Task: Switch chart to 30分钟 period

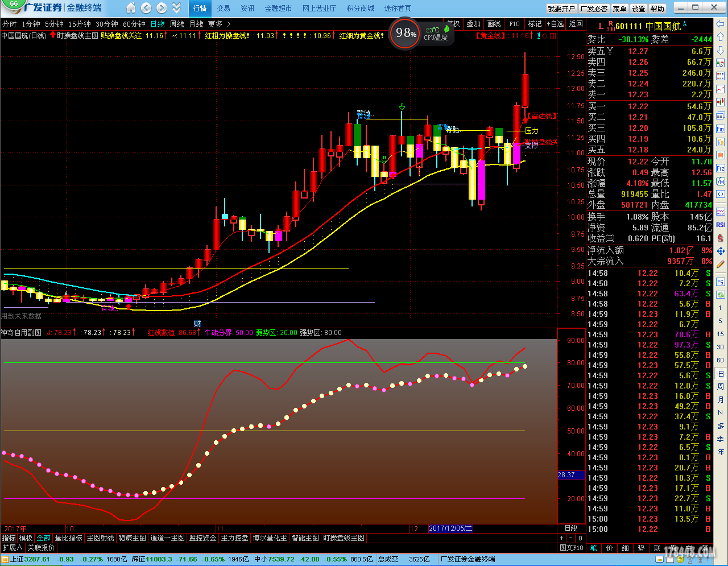Action: 107,24
